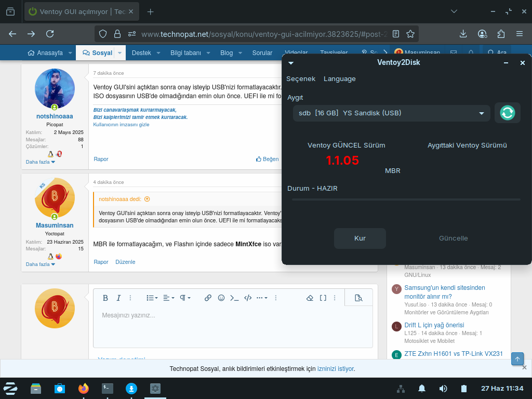Like the post with Beğen
The width and height of the screenshot is (532, 399).
pos(268,159)
